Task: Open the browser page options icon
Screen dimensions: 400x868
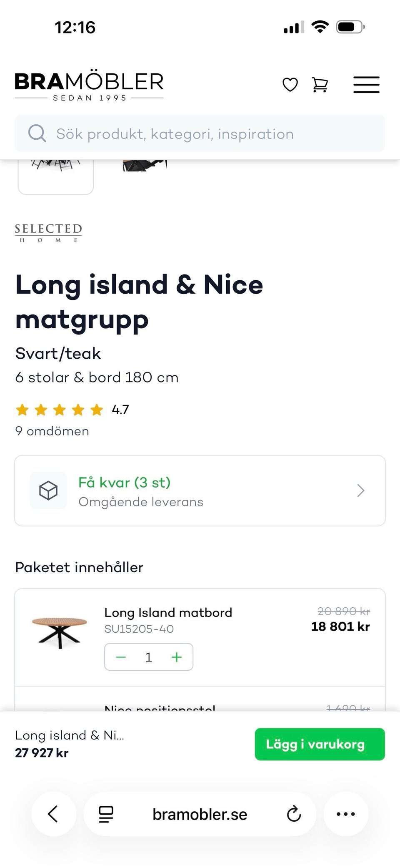Action: coord(106,814)
